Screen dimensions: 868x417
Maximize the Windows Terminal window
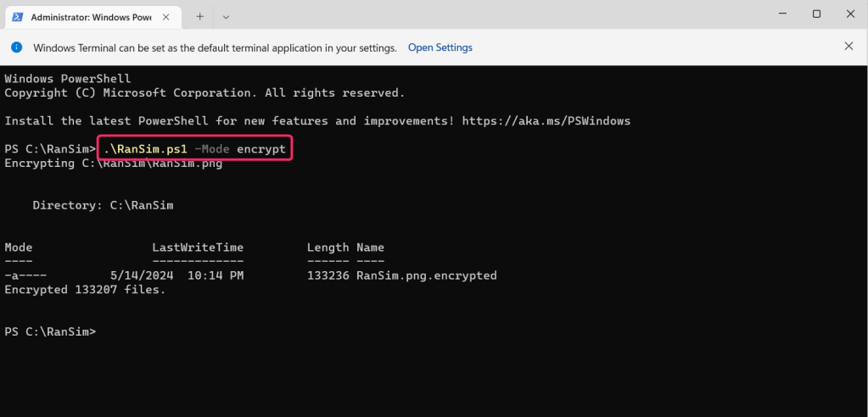[816, 14]
